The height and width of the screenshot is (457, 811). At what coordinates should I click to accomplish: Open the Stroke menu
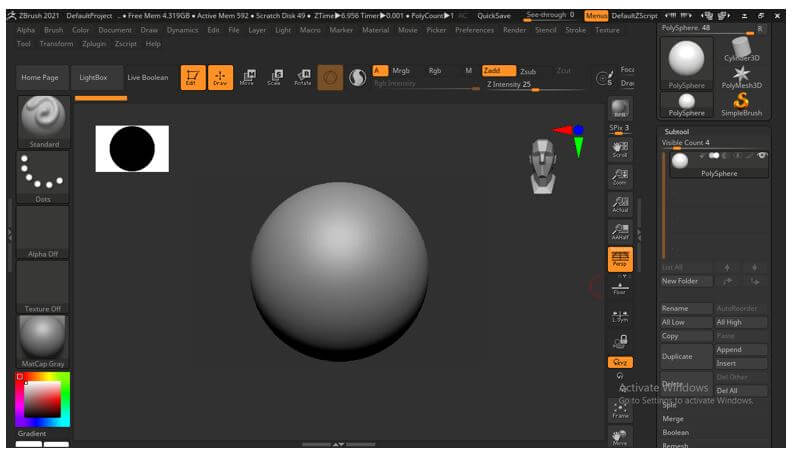coord(576,30)
